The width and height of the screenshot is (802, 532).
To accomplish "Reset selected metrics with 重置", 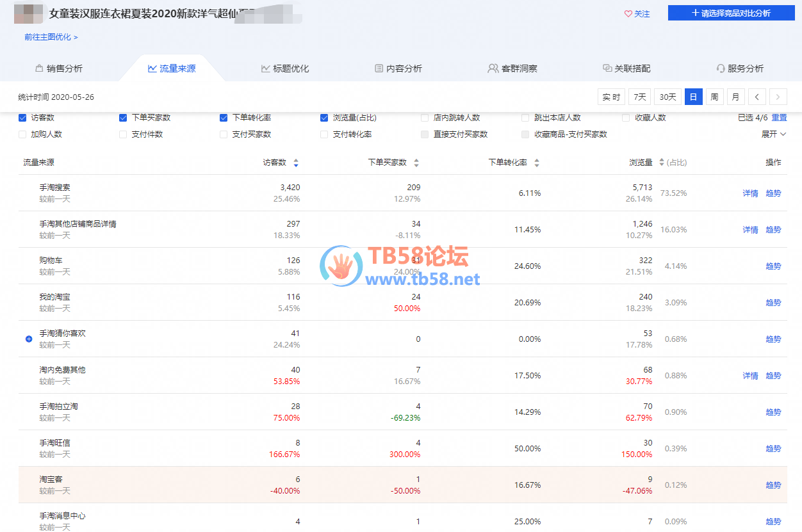I will click(x=779, y=118).
